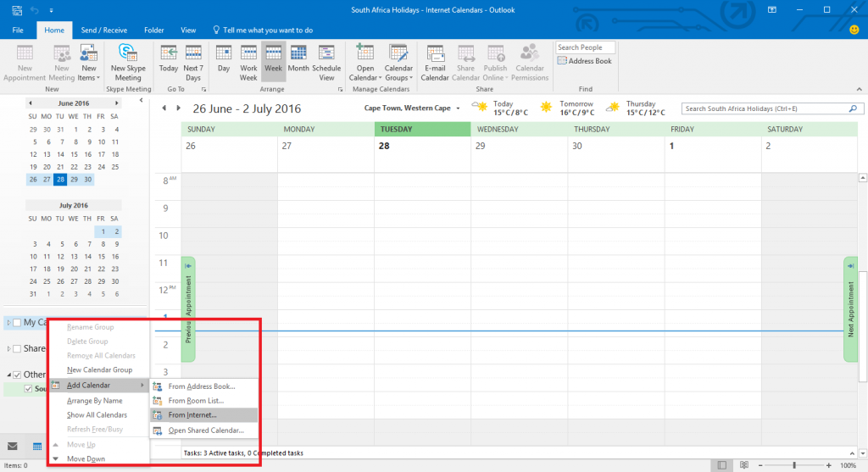Start a New Skype Meeting
The image size is (868, 472).
(128, 63)
